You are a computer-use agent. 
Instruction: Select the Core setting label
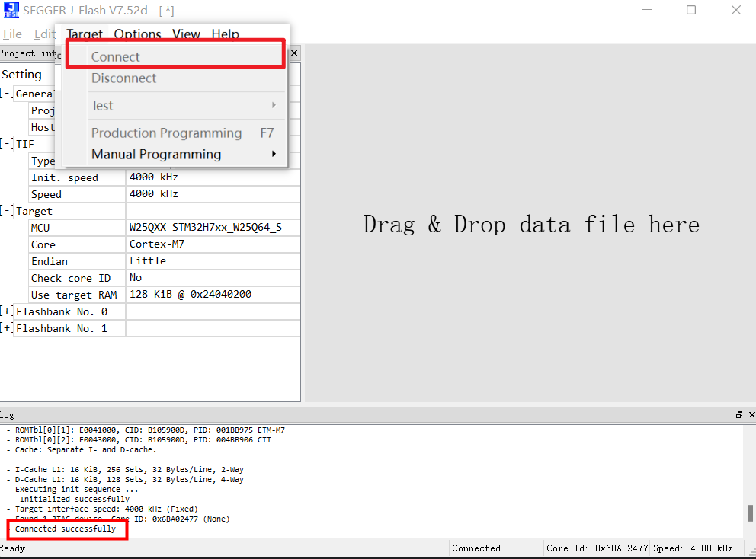[x=43, y=244]
